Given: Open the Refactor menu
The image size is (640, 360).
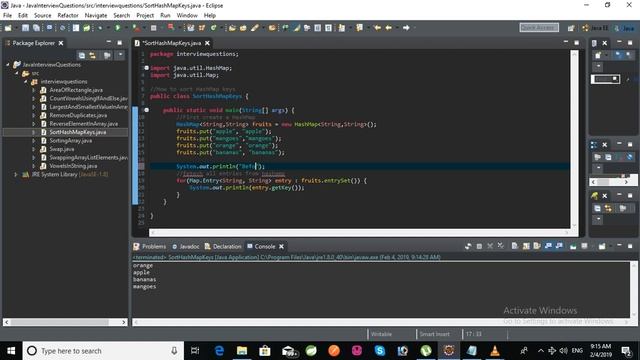Looking at the screenshot, I should coord(68,16).
